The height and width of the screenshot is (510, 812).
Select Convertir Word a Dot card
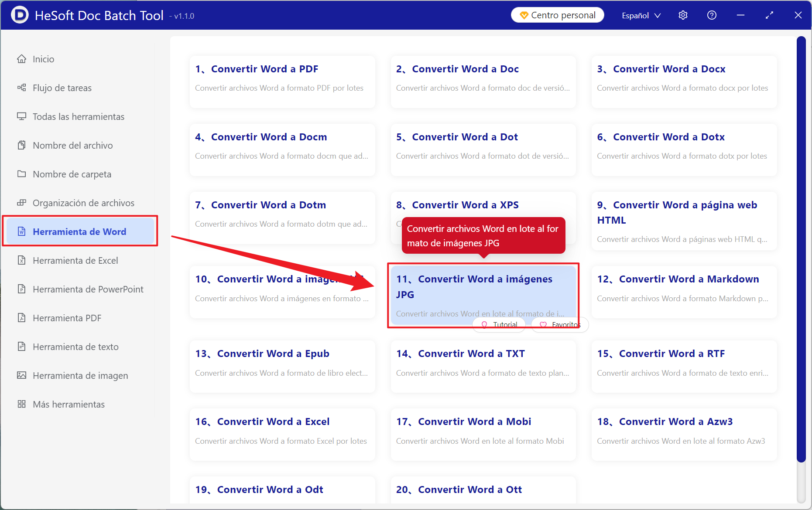click(x=483, y=150)
